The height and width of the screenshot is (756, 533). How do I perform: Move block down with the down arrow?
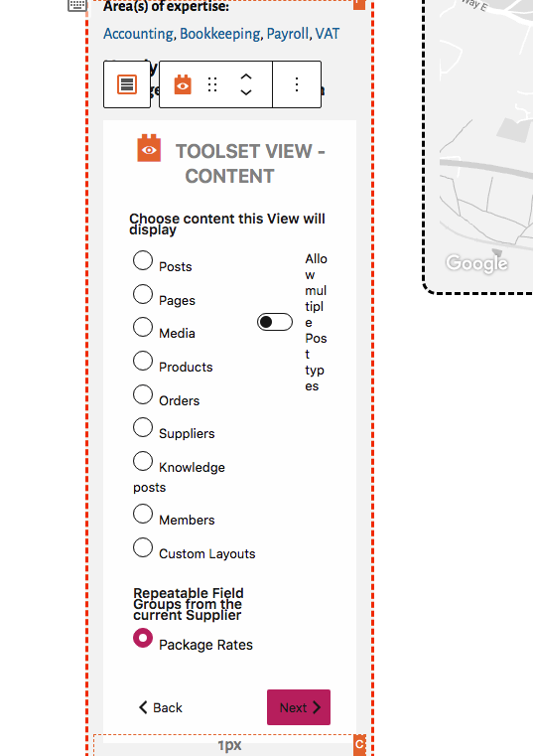246,92
